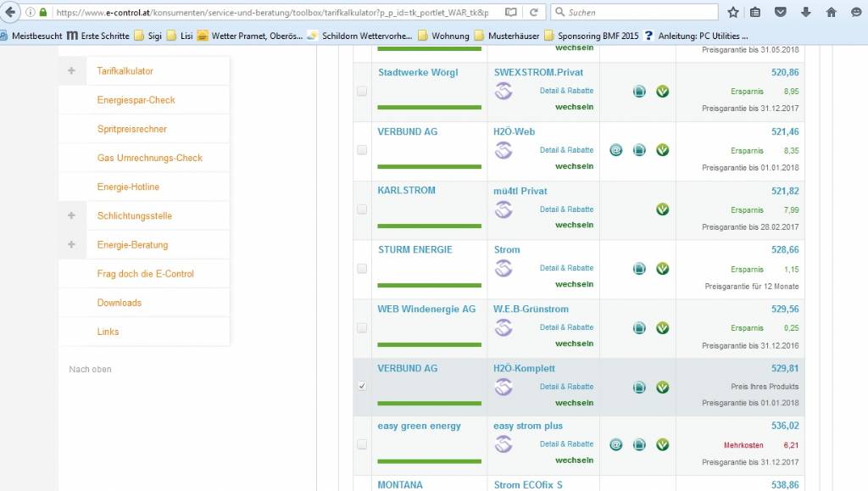
Task: Select Gas Umrechnungs-Check in the sidebar
Action: click(150, 158)
